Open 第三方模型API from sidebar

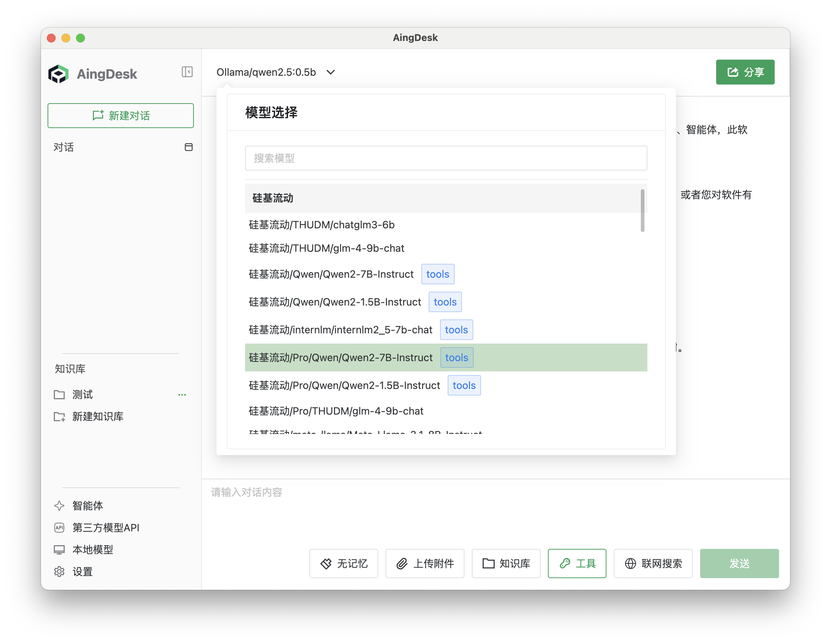pyautogui.click(x=105, y=528)
